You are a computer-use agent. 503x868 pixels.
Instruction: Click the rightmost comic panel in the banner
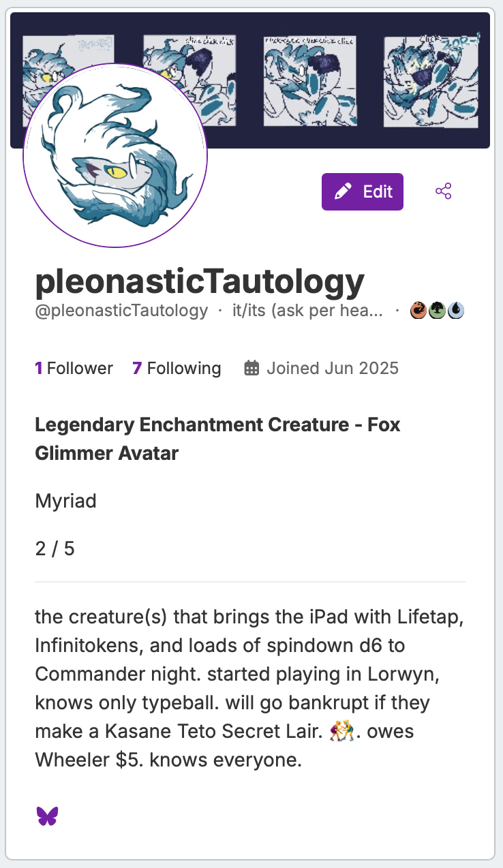[431, 79]
